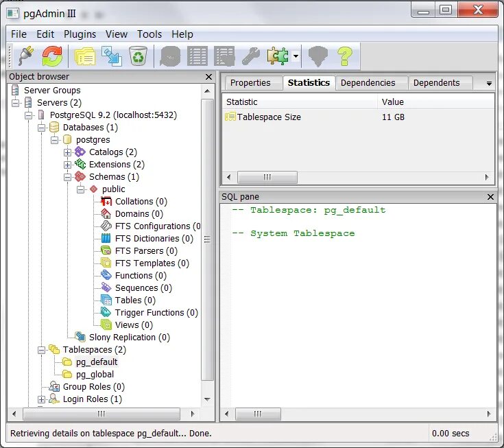This screenshot has height=448, width=504.
Task: Click the guru hint icon
Action: 318,56
